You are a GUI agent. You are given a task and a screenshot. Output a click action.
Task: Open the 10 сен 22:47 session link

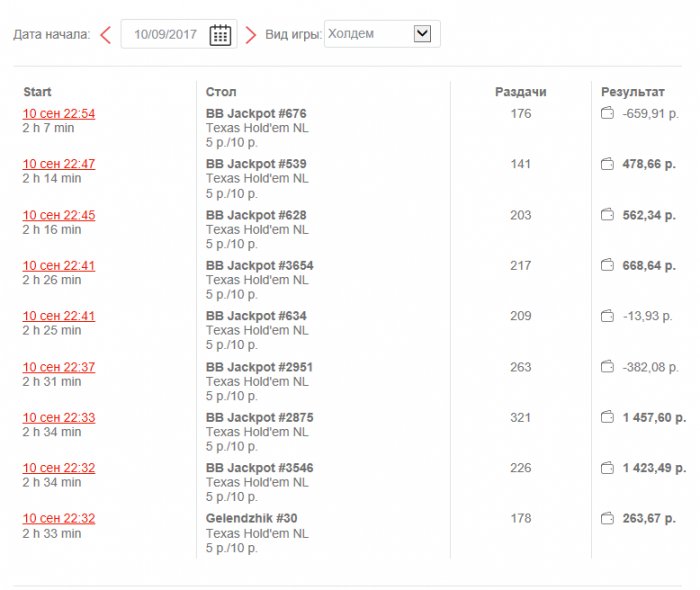[x=59, y=164]
